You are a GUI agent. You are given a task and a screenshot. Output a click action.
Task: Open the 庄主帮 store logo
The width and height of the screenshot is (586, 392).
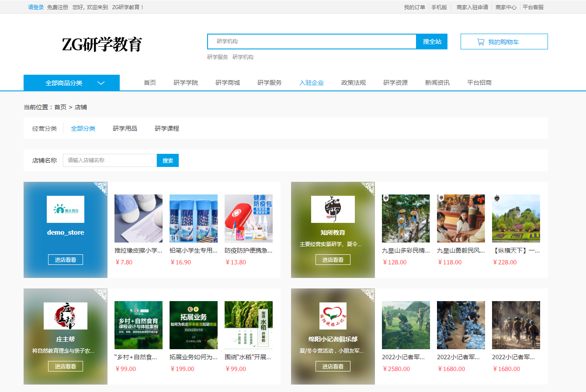[x=66, y=316]
